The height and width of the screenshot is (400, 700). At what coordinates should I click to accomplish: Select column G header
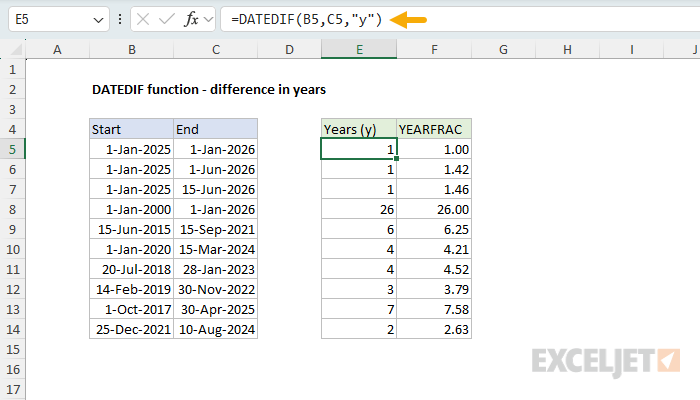pyautogui.click(x=503, y=49)
